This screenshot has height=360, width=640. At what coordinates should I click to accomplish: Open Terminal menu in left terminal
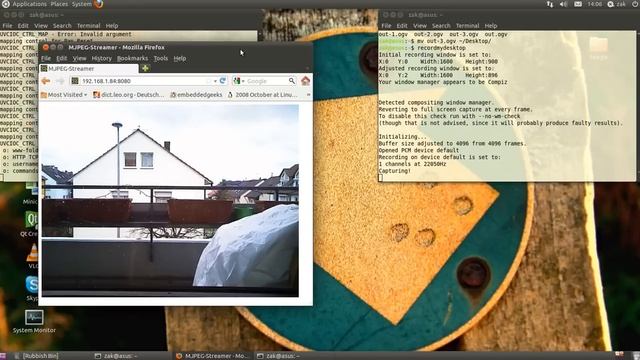tap(89, 26)
